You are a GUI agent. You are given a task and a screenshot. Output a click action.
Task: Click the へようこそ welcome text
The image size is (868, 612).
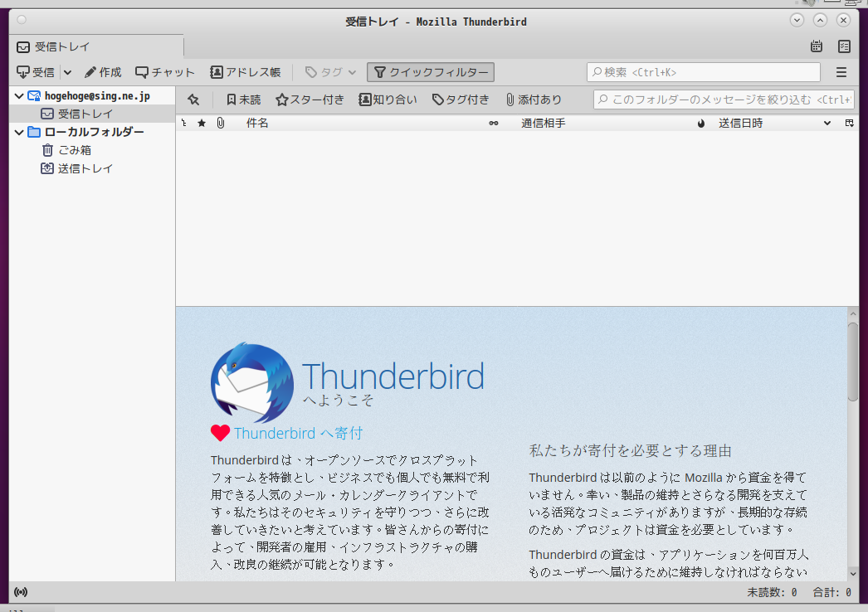click(x=339, y=400)
